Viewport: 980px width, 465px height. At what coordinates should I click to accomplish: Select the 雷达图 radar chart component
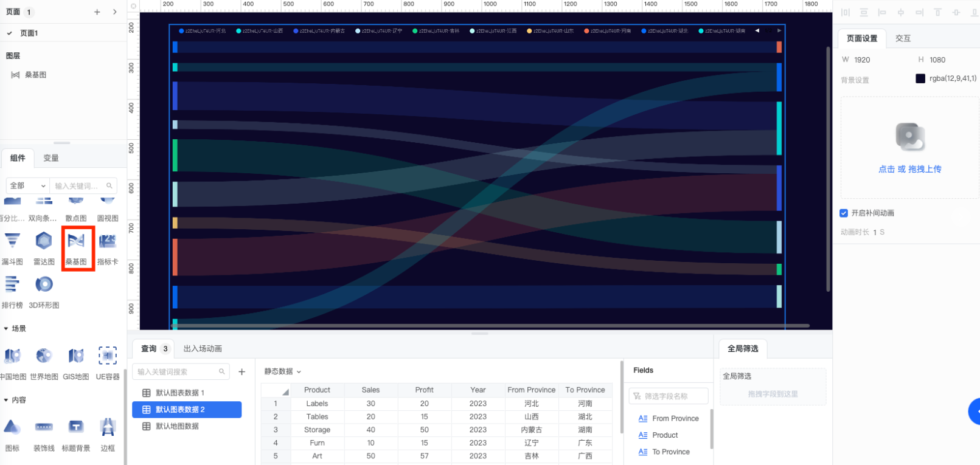coord(44,248)
